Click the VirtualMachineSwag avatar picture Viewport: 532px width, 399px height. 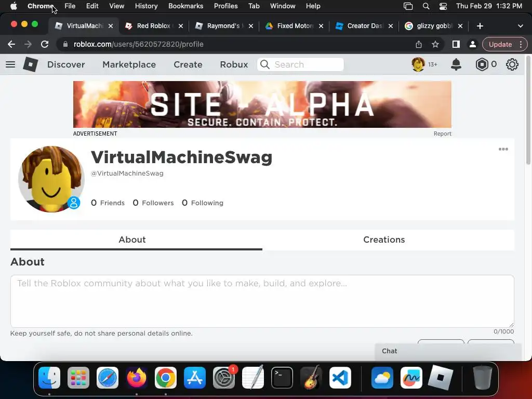pos(51,179)
